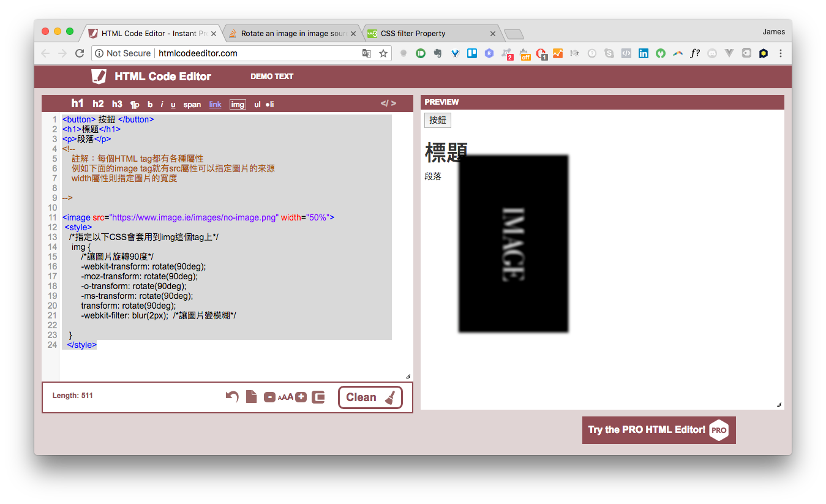
Task: Open the Chrome browser menu
Action: pos(780,53)
